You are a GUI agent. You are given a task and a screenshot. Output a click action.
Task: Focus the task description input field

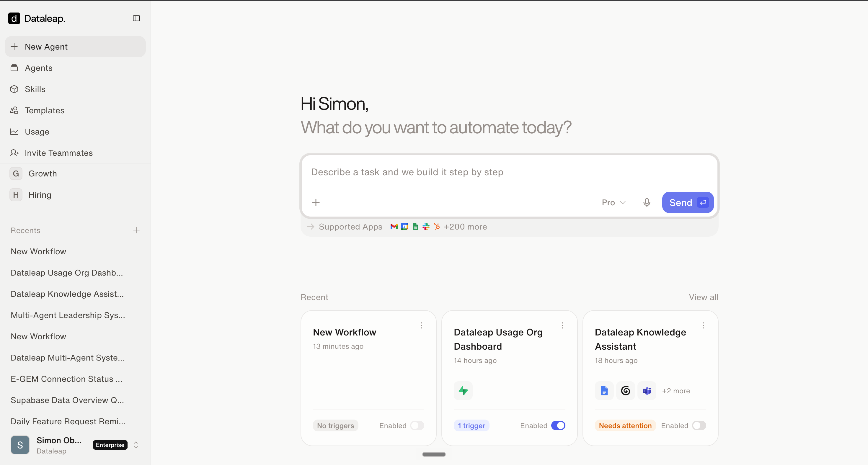tap(510, 172)
